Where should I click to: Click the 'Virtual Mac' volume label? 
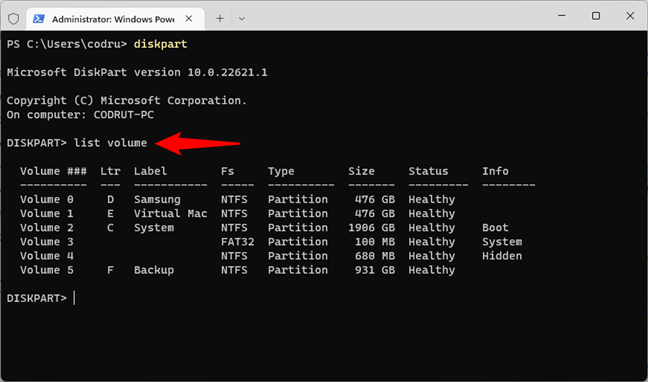(x=170, y=213)
